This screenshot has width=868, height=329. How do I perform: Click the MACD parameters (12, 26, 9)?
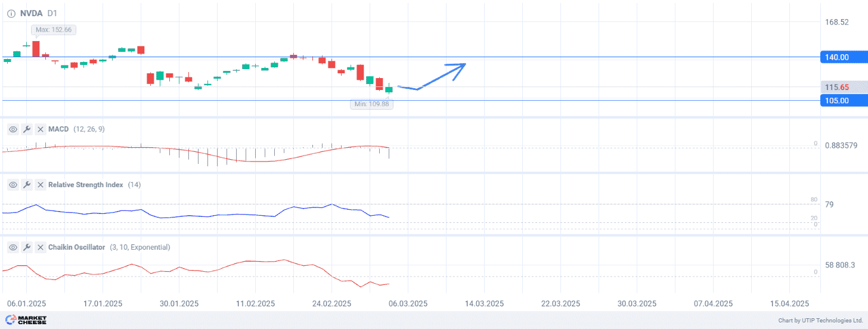click(89, 129)
